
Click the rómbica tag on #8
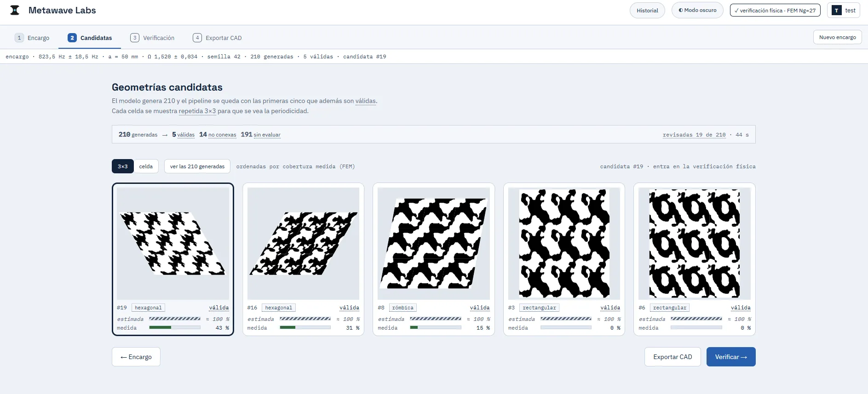[403, 308]
